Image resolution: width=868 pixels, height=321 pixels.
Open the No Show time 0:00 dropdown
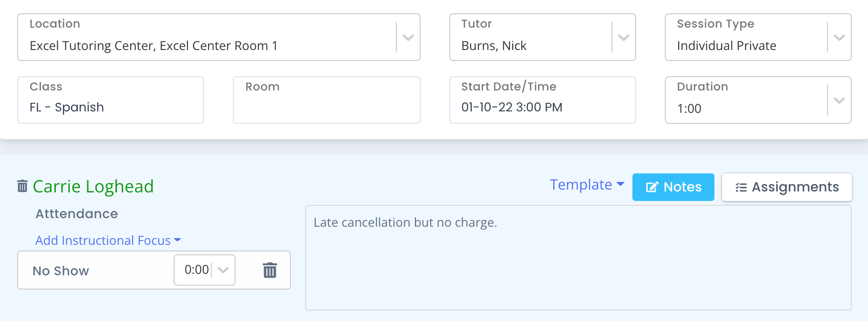coord(205,270)
